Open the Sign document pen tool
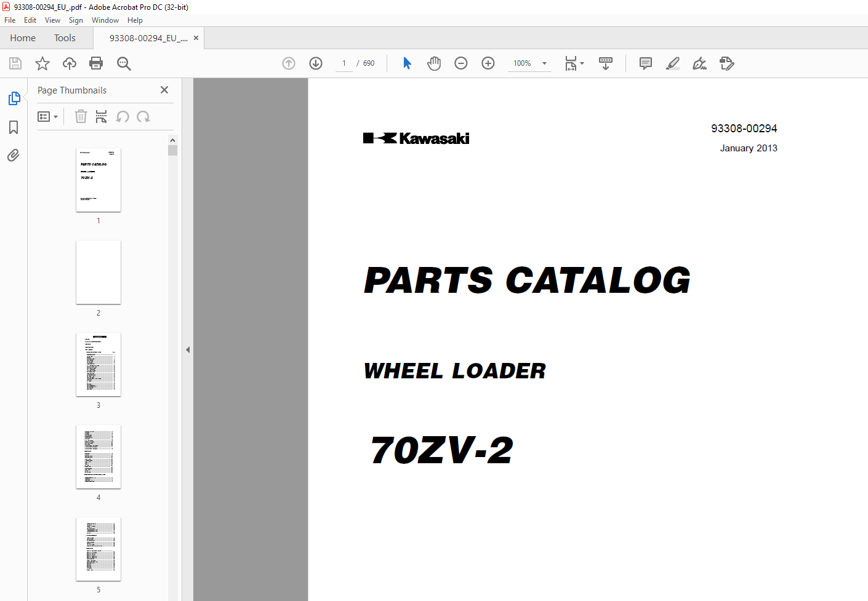The height and width of the screenshot is (601, 868). click(699, 63)
